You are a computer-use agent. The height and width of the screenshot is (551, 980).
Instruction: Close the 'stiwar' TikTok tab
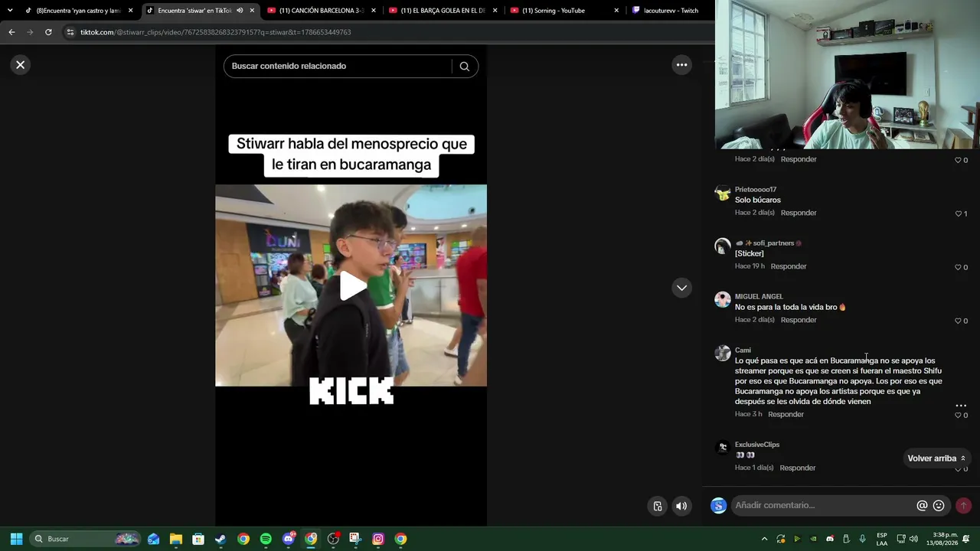[x=252, y=11]
